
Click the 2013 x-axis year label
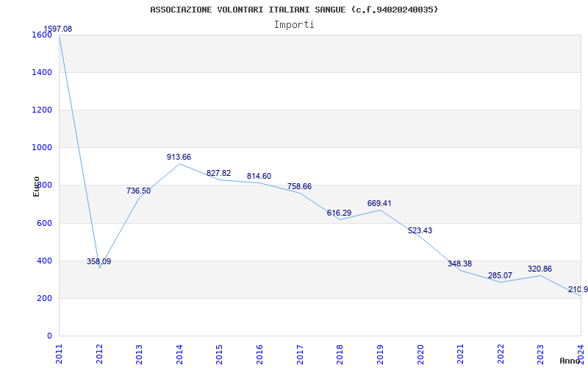pos(139,354)
